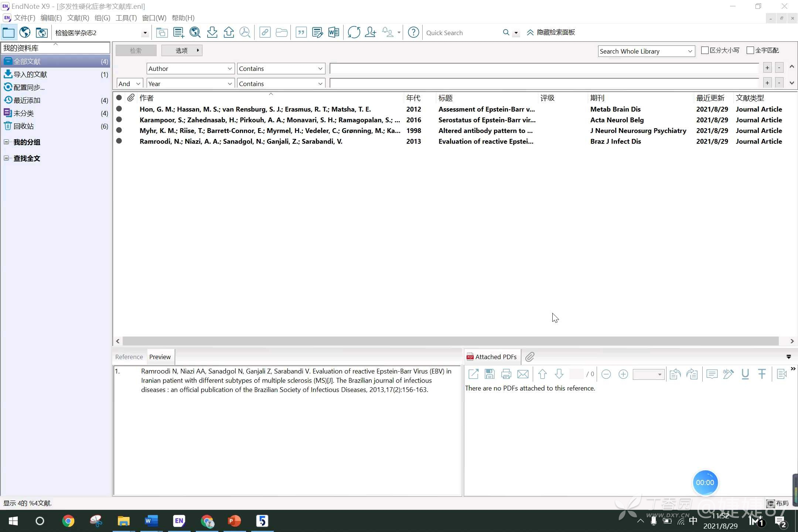Click the 选项 options button
The height and width of the screenshot is (532, 798).
[182, 51]
